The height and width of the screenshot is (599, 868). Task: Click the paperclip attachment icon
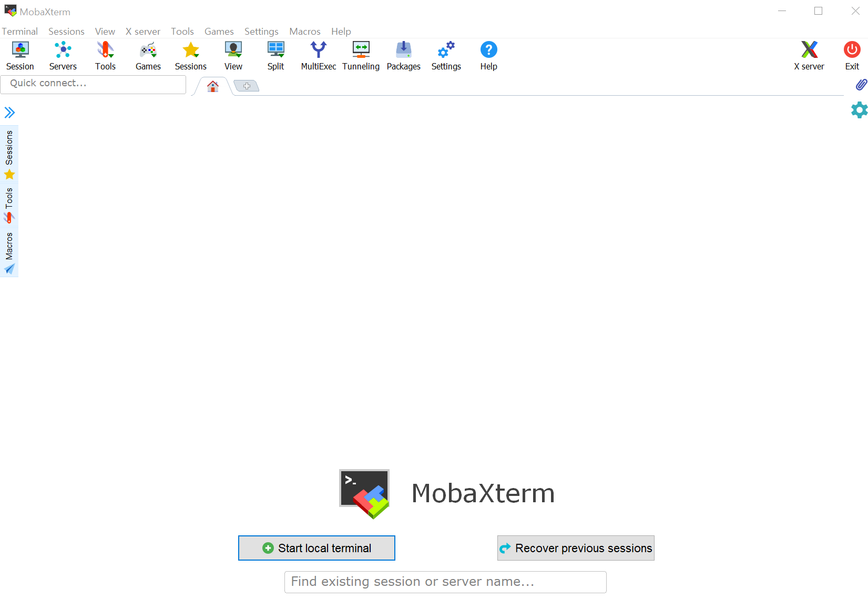(x=861, y=84)
